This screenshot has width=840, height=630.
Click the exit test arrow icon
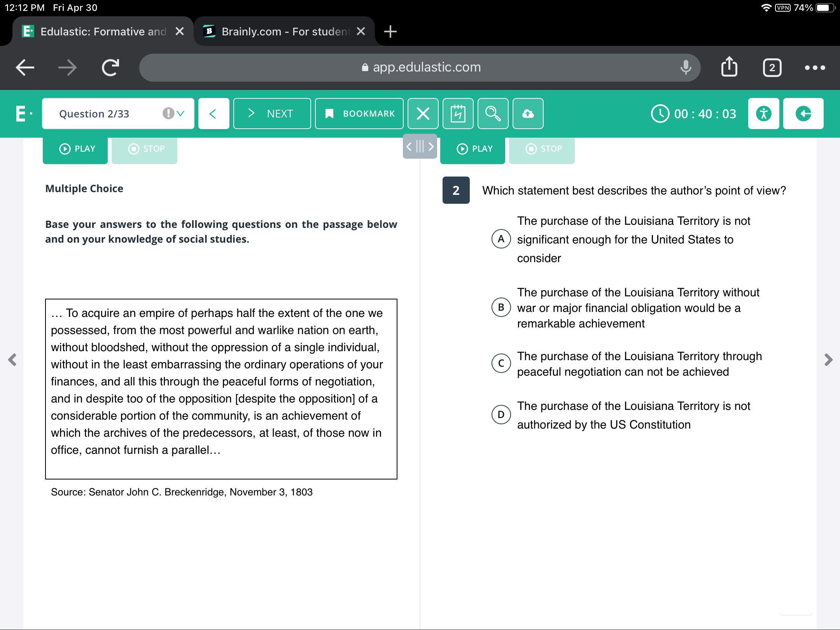[803, 114]
